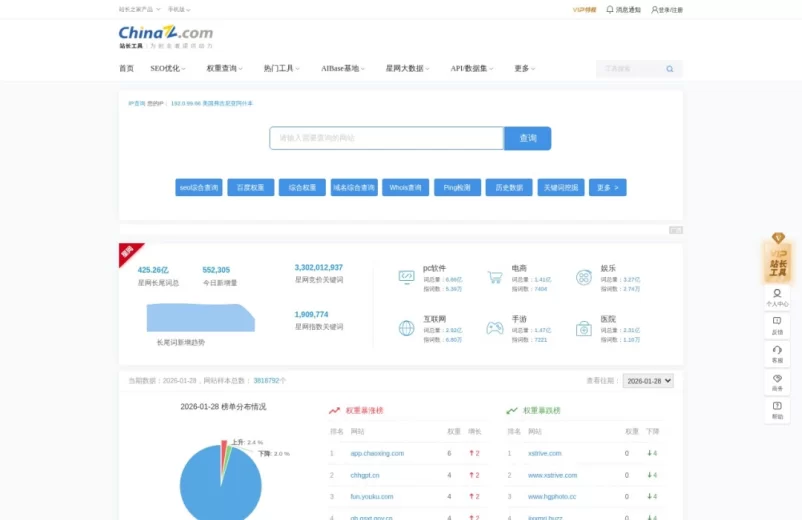Viewport: 802px width, 520px height.
Task: Click 3,302,012,937 bidding keywords number
Action: click(x=319, y=267)
